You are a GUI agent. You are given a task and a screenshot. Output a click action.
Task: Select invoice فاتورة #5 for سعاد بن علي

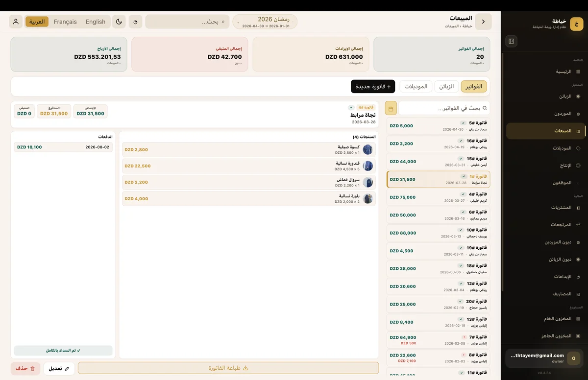click(x=438, y=126)
